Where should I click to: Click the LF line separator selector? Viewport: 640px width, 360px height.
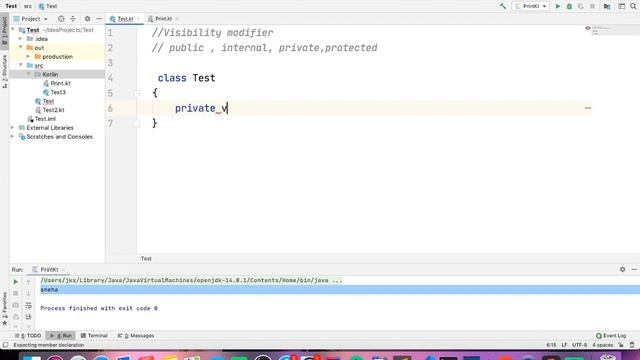564,345
